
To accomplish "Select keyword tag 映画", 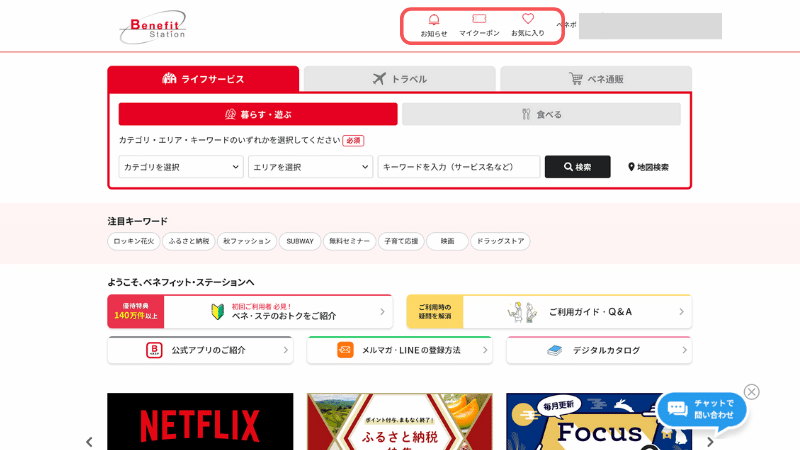I will click(447, 241).
